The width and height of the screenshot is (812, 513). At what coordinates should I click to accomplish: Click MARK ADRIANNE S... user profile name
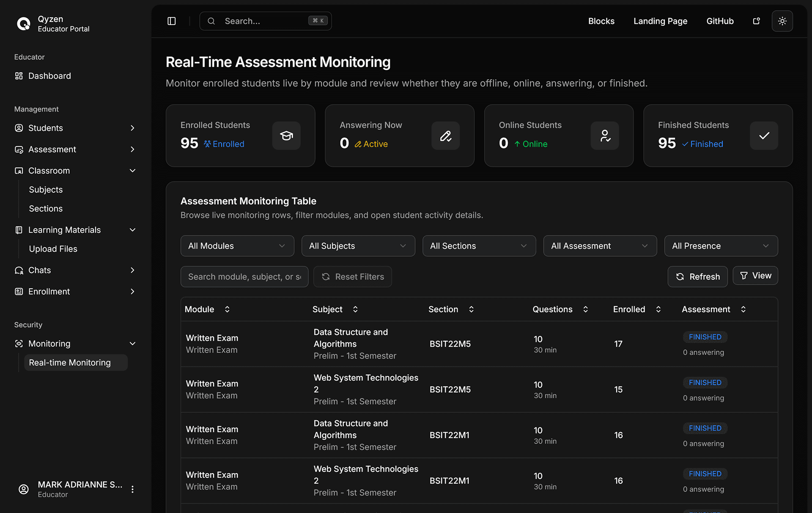tap(80, 485)
